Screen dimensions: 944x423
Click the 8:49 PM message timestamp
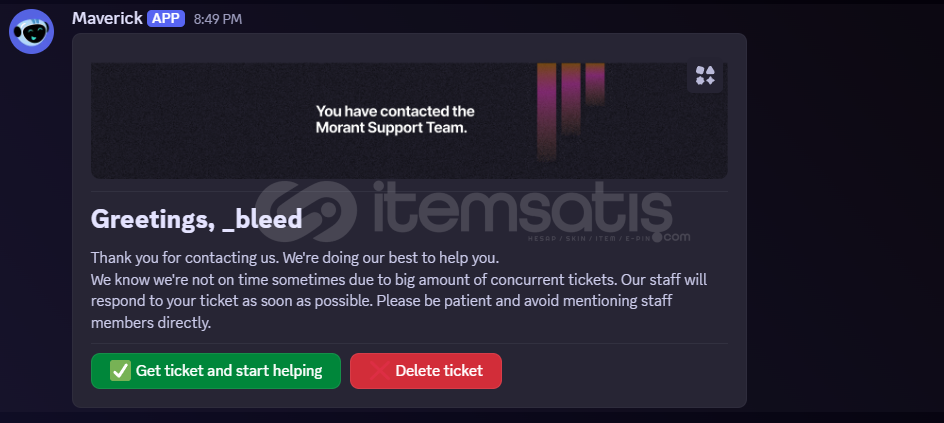coord(218,19)
